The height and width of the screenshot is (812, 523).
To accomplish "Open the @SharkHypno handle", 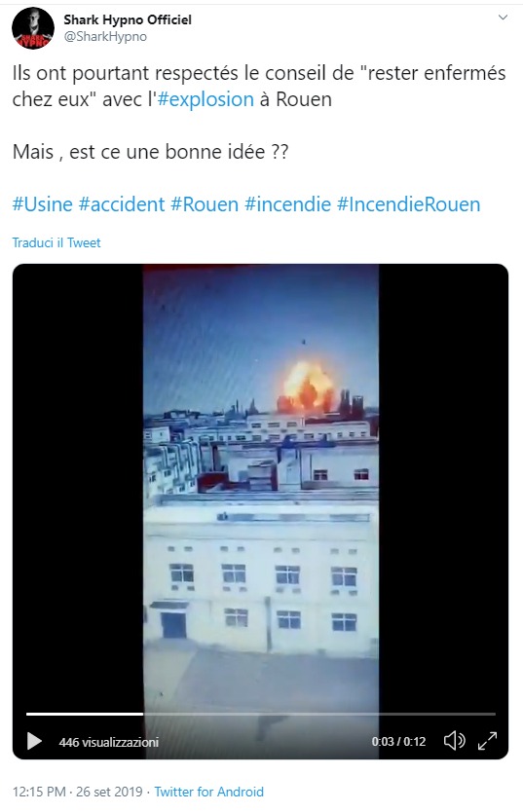I will coord(105,37).
